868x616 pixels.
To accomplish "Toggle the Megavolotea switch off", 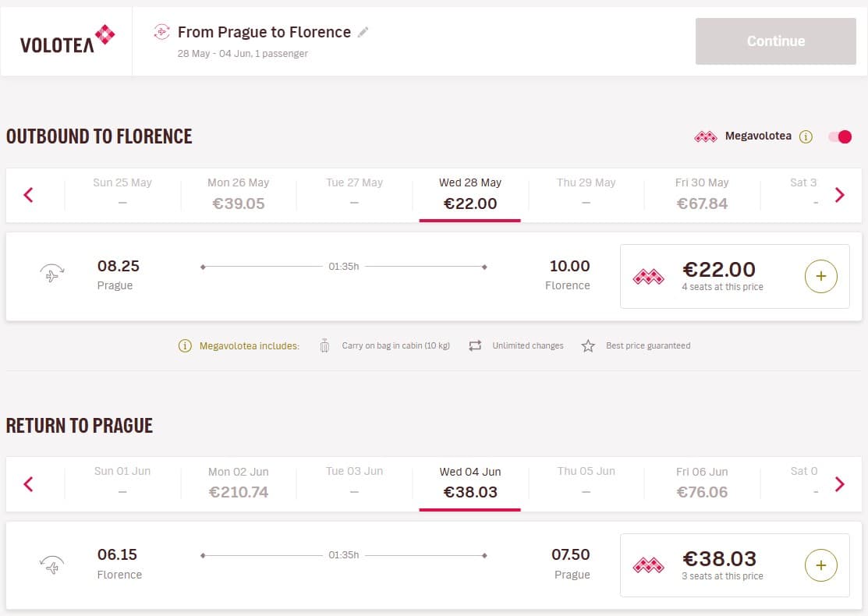I will (x=840, y=136).
